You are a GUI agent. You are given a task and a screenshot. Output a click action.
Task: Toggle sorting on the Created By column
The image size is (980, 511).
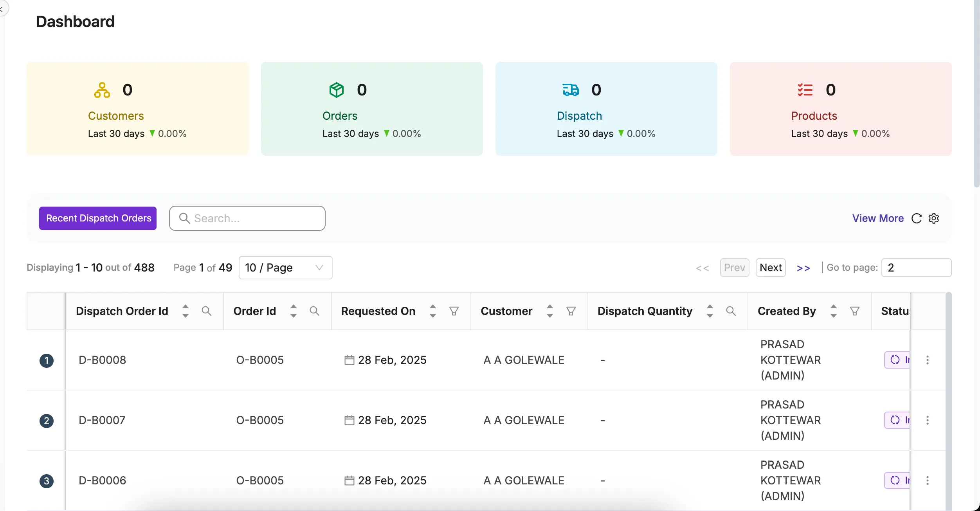point(833,311)
